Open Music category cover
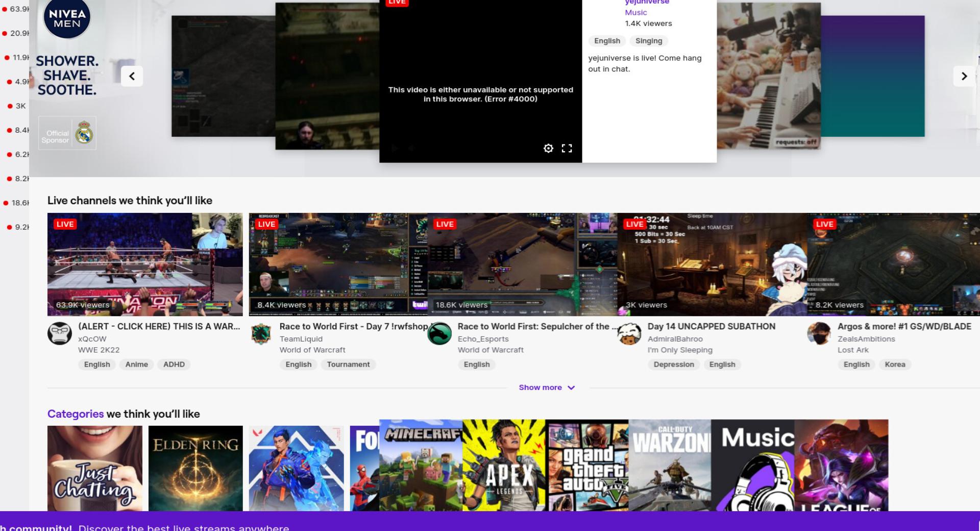This screenshot has height=531, width=980. 753,465
